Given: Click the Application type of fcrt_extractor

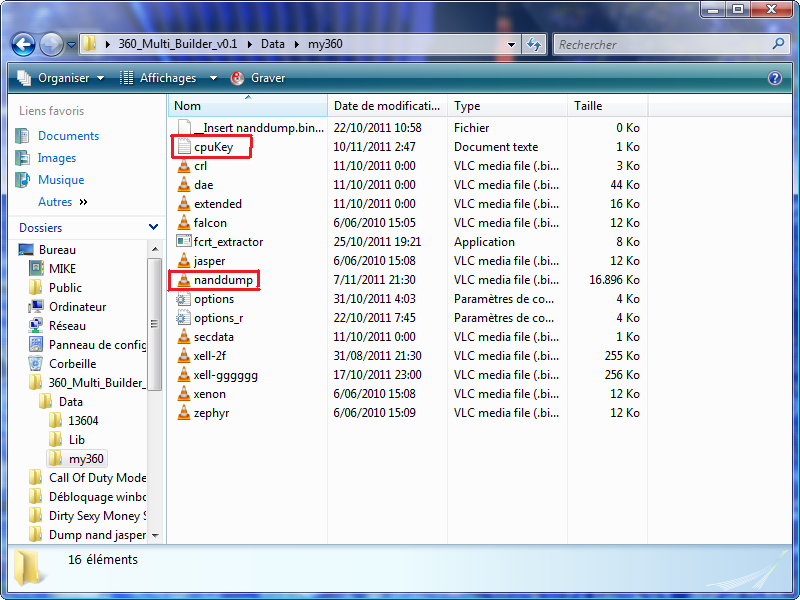Looking at the screenshot, I should (x=484, y=242).
